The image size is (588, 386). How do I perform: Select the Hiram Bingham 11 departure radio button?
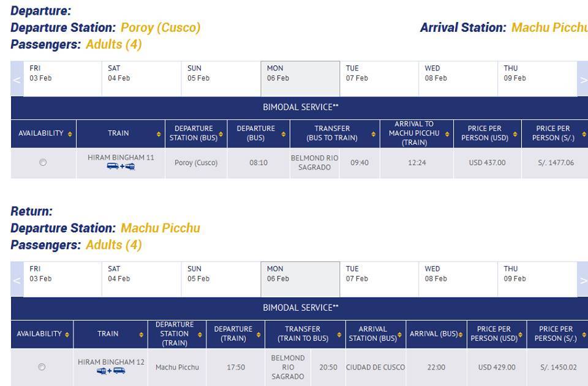(x=43, y=162)
